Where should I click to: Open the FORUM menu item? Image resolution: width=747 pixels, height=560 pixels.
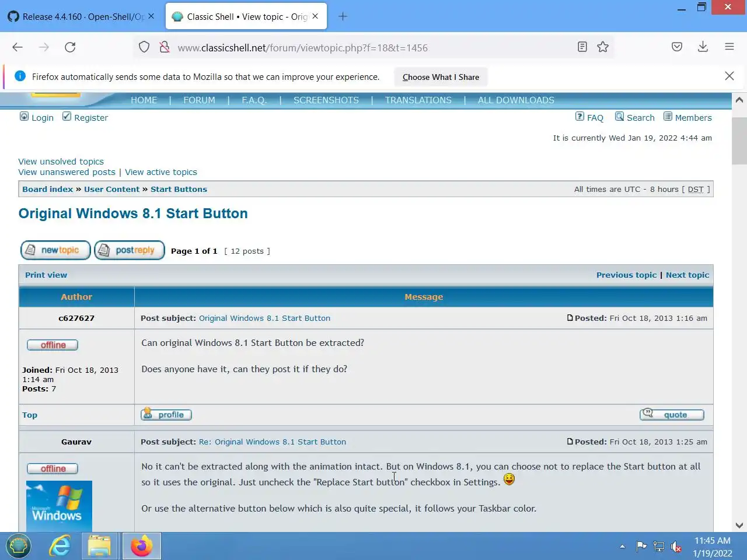pos(199,100)
